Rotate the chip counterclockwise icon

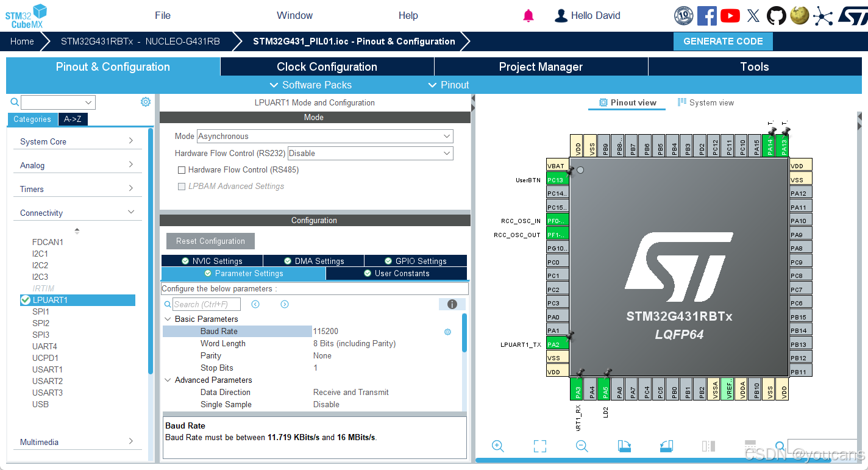pos(666,446)
